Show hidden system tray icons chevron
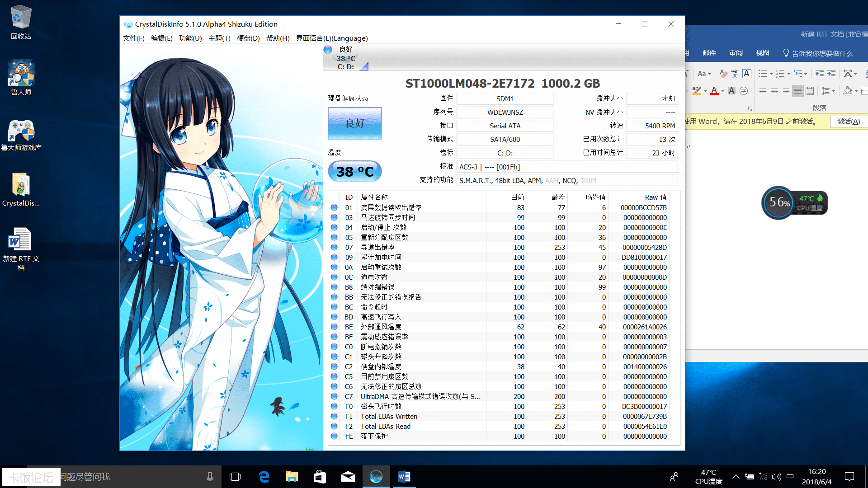 tap(736, 477)
